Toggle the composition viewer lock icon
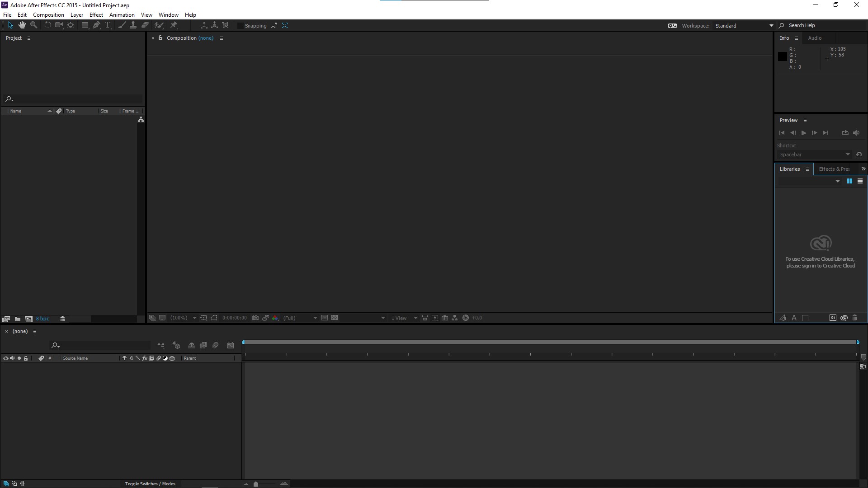This screenshot has width=868, height=488. (x=160, y=38)
